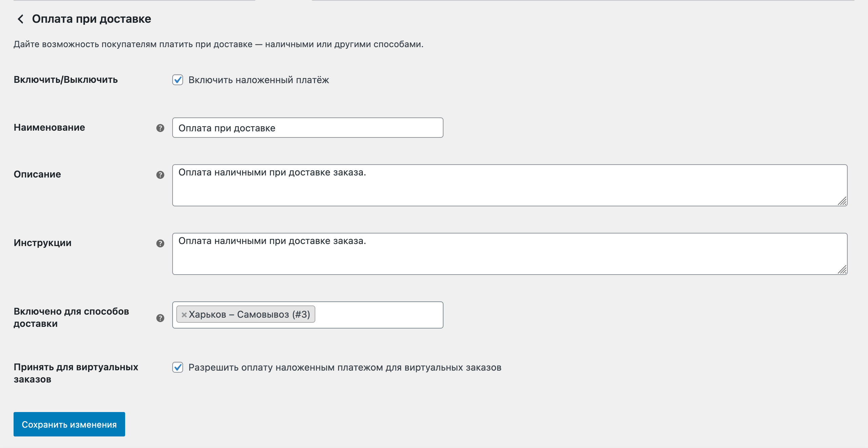The image size is (868, 448).
Task: Toggle the virtual orders payment checkbox
Action: tap(178, 367)
